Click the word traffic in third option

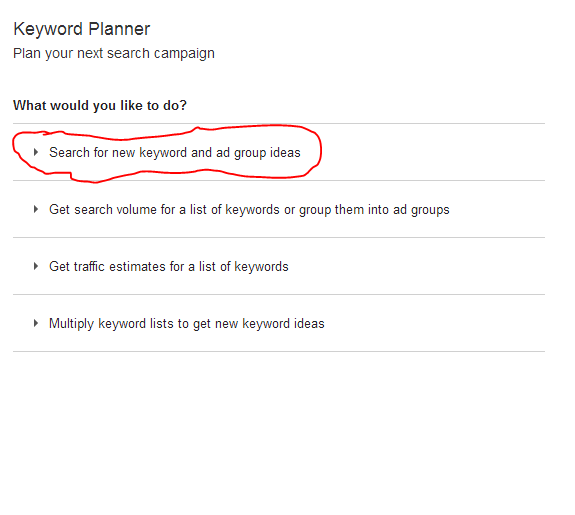[89, 267]
